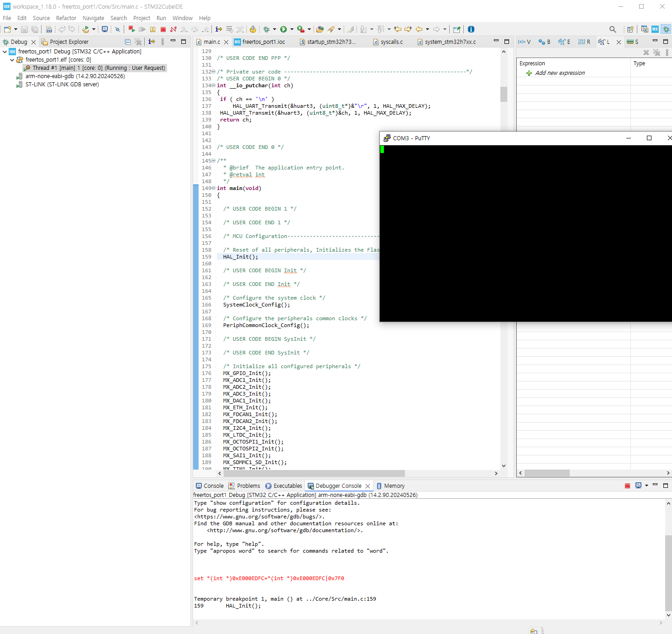The width and height of the screenshot is (672, 634).
Task: Click the Save All icon
Action: point(35,29)
